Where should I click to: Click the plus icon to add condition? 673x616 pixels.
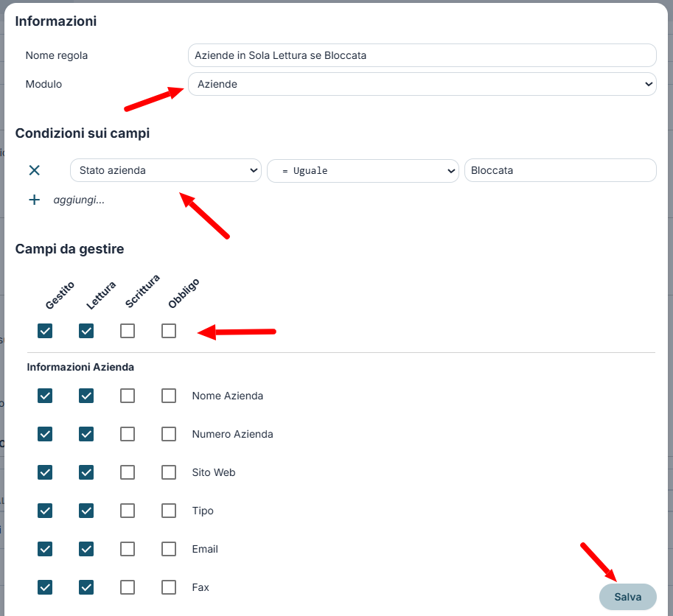(x=35, y=200)
